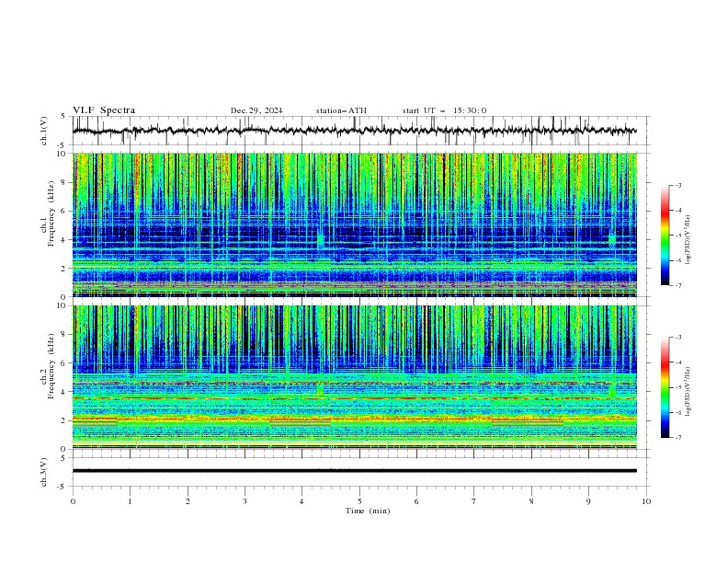Click the '-3' tick on ch.1 colorbar
Image resolution: width=728 pixels, height=563 pixels.
[x=678, y=185]
